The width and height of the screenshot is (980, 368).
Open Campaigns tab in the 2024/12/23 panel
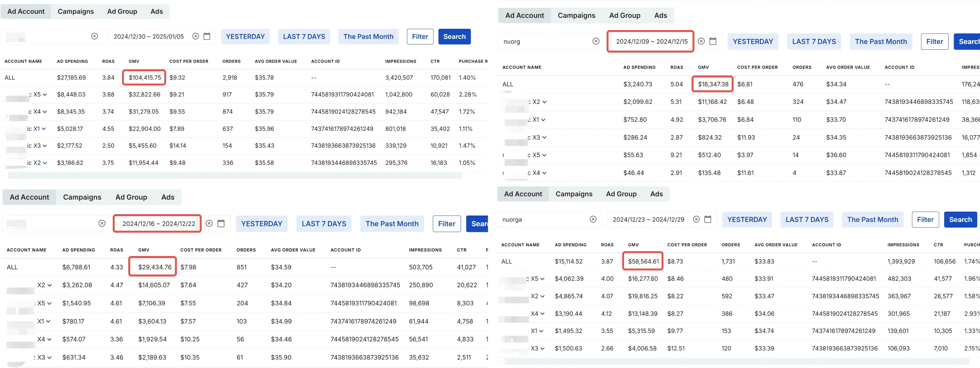coord(574,194)
